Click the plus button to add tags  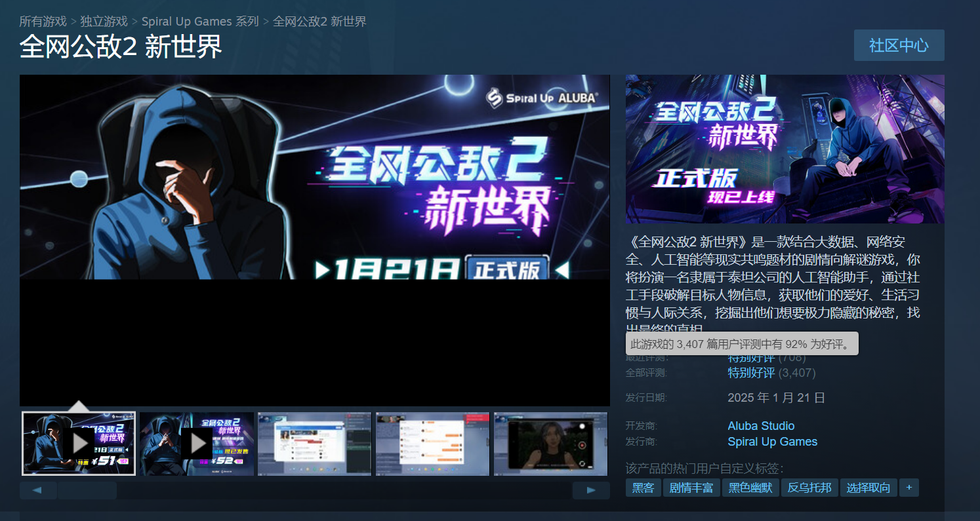909,488
